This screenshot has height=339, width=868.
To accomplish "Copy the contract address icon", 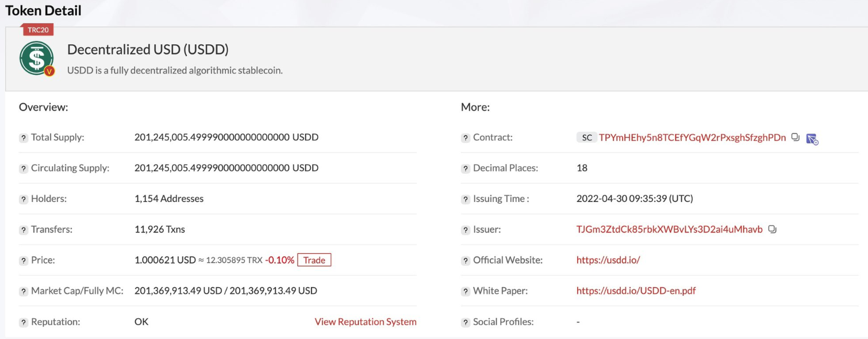I will [x=796, y=138].
